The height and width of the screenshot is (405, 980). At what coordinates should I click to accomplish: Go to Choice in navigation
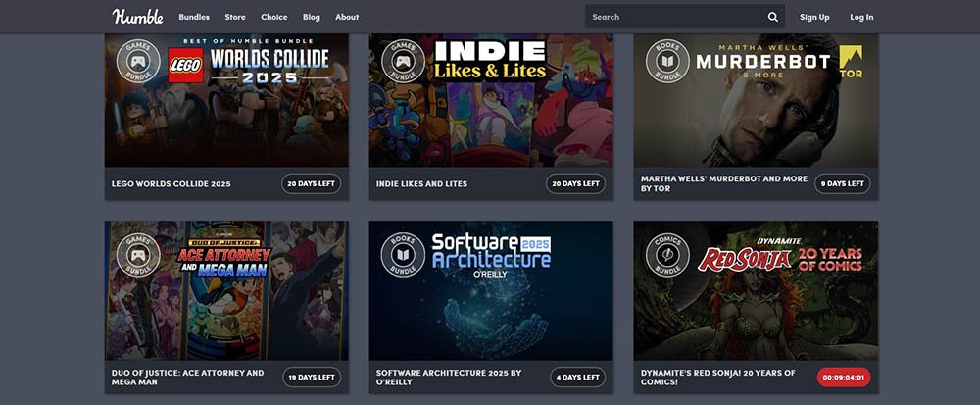[274, 17]
